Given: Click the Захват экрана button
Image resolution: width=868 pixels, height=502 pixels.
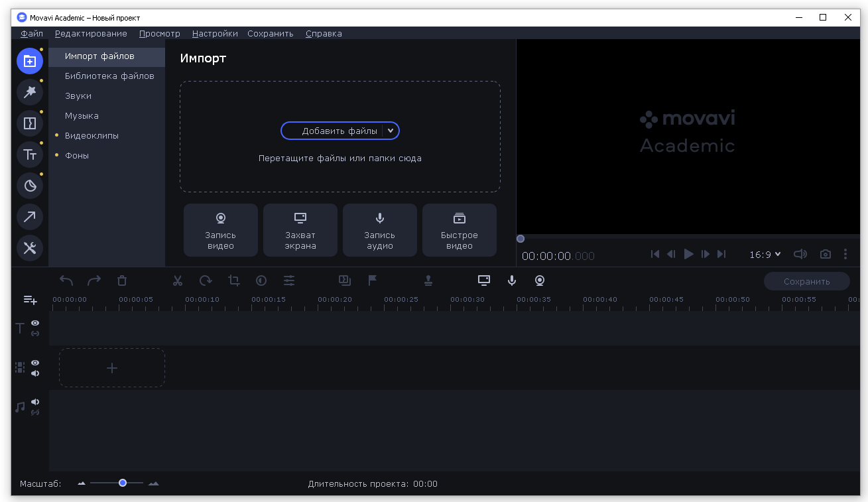Looking at the screenshot, I should 300,230.
